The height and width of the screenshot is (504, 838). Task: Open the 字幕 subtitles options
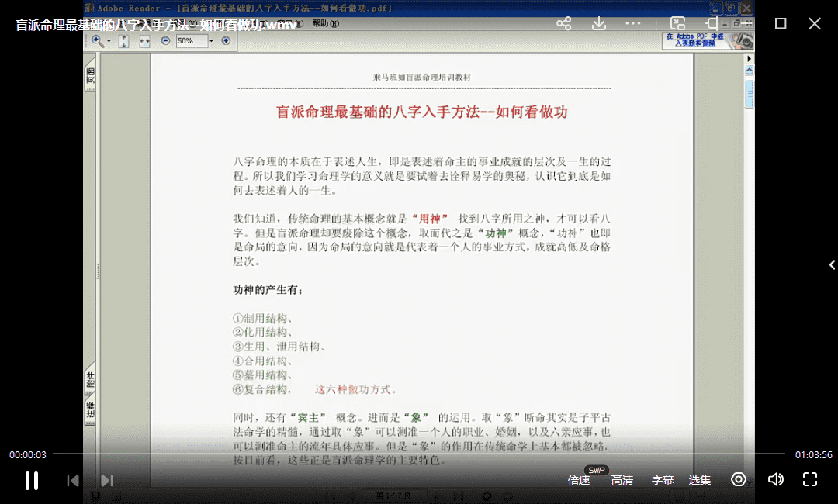pyautogui.click(x=663, y=480)
